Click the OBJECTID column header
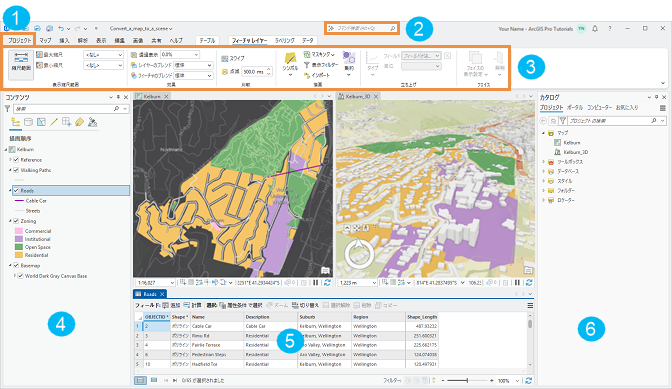The image size is (672, 389). pyautogui.click(x=156, y=317)
